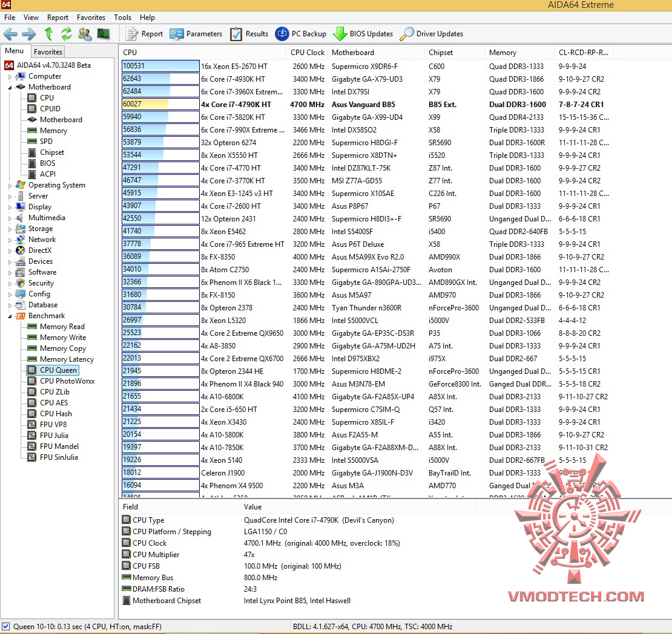
Task: Open the Memory Write benchmark
Action: [x=57, y=338]
